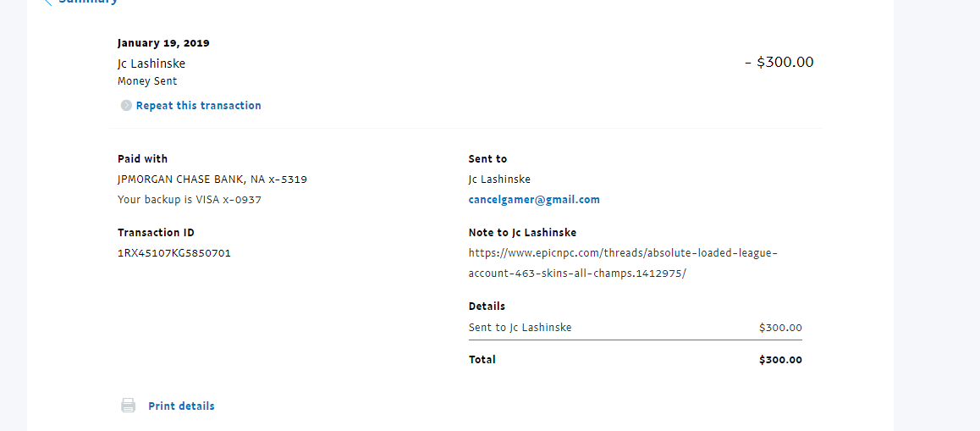
Task: Click the - $300.00 amount at top right
Action: click(x=779, y=62)
